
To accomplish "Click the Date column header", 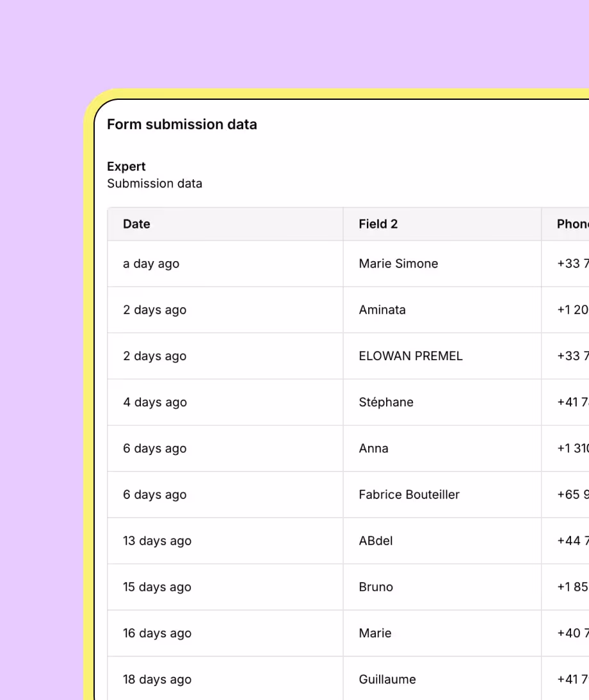I will pos(225,224).
